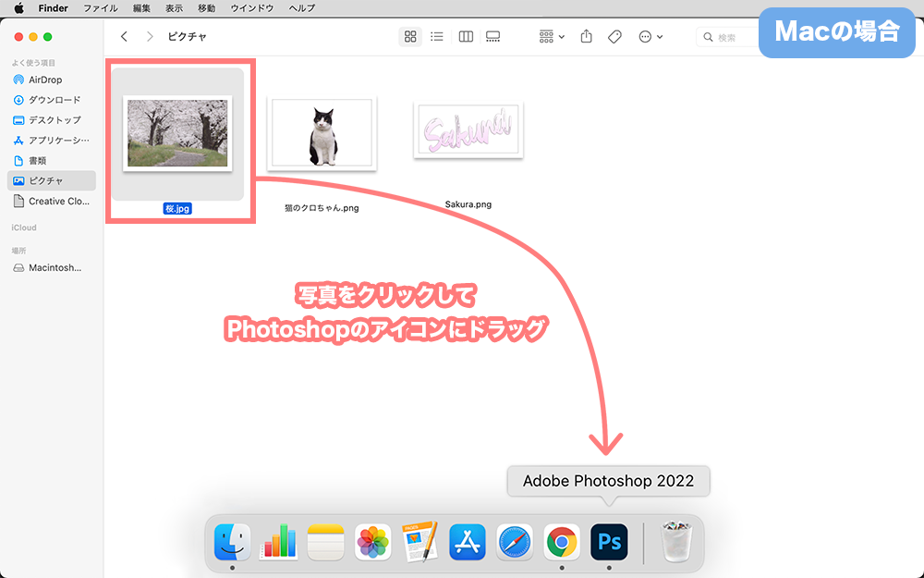Open Photos app in the Dock
The width and height of the screenshot is (924, 578).
373,541
